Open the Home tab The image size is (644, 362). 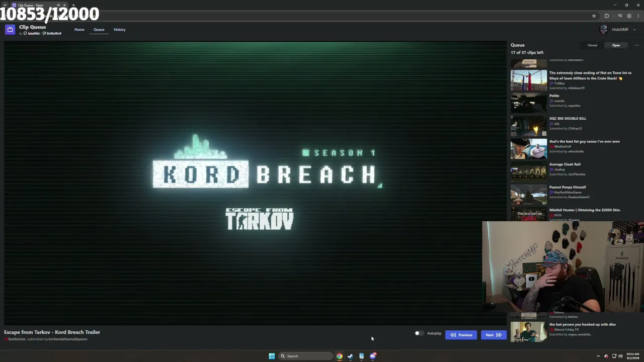coord(79,30)
